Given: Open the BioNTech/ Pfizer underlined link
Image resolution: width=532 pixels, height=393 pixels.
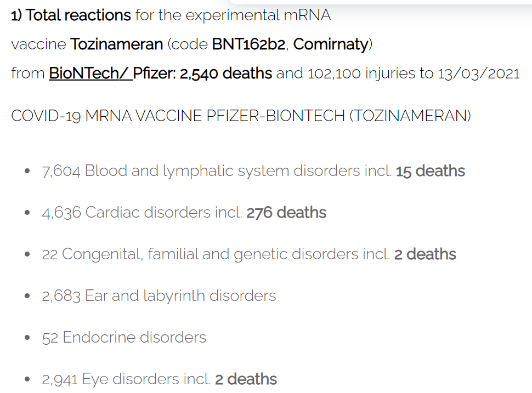Looking at the screenshot, I should coord(112,73).
